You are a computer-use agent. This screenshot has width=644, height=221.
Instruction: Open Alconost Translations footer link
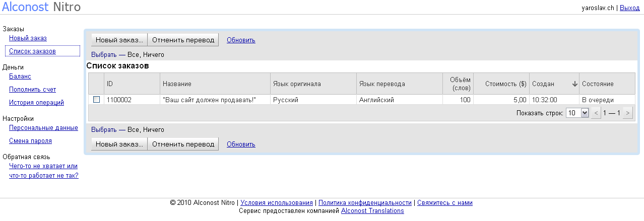372,211
